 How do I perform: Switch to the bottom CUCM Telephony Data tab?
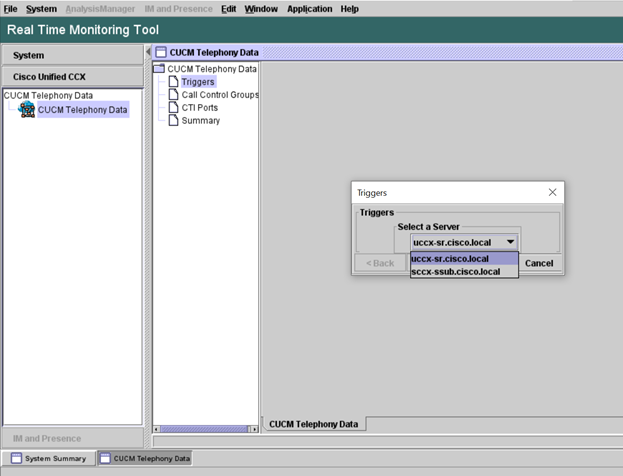(x=313, y=424)
